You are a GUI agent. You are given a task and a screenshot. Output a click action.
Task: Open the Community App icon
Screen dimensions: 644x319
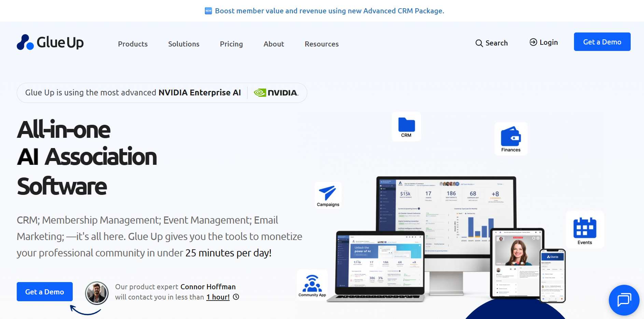pyautogui.click(x=312, y=283)
